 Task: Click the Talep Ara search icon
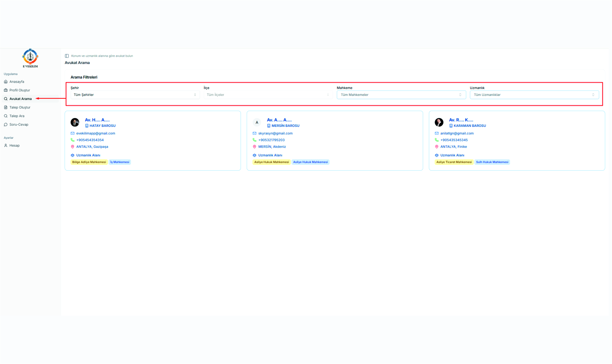coord(6,116)
